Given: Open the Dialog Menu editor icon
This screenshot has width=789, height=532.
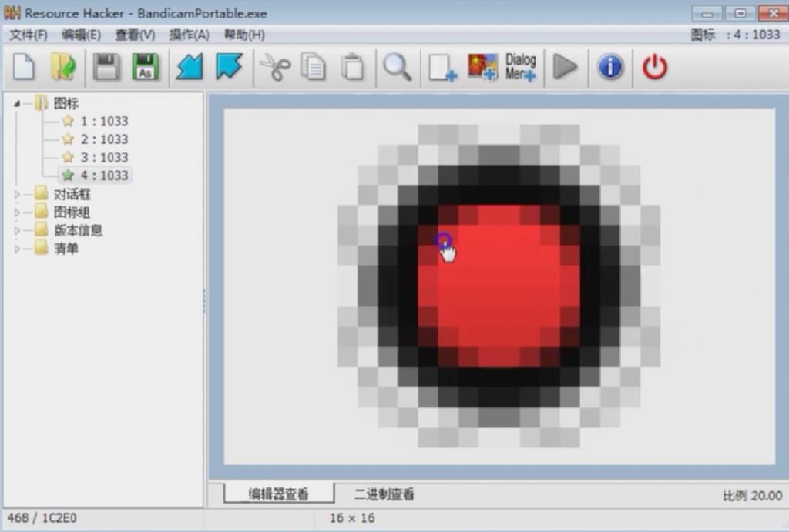Looking at the screenshot, I should [x=521, y=67].
